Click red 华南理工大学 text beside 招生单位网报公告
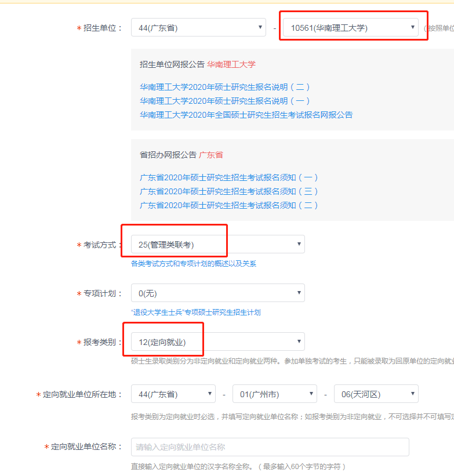This screenshot has height=476, width=454. click(x=231, y=64)
